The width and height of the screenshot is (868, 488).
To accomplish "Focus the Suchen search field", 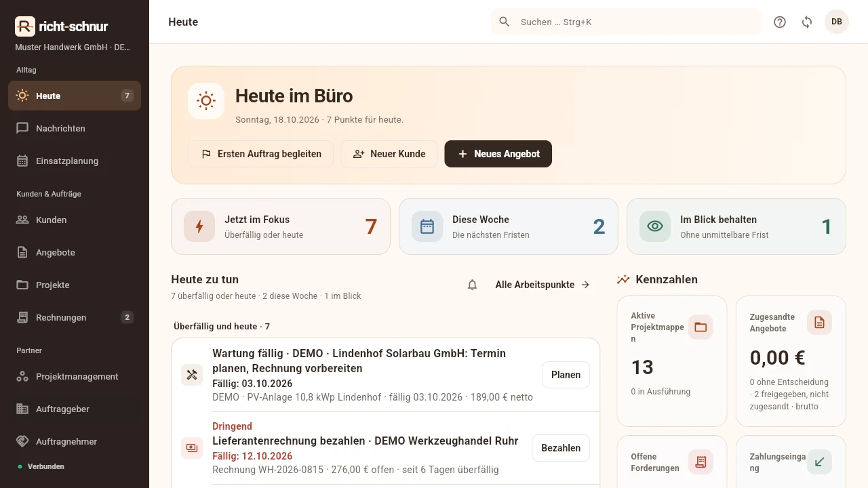I will pyautogui.click(x=627, y=22).
